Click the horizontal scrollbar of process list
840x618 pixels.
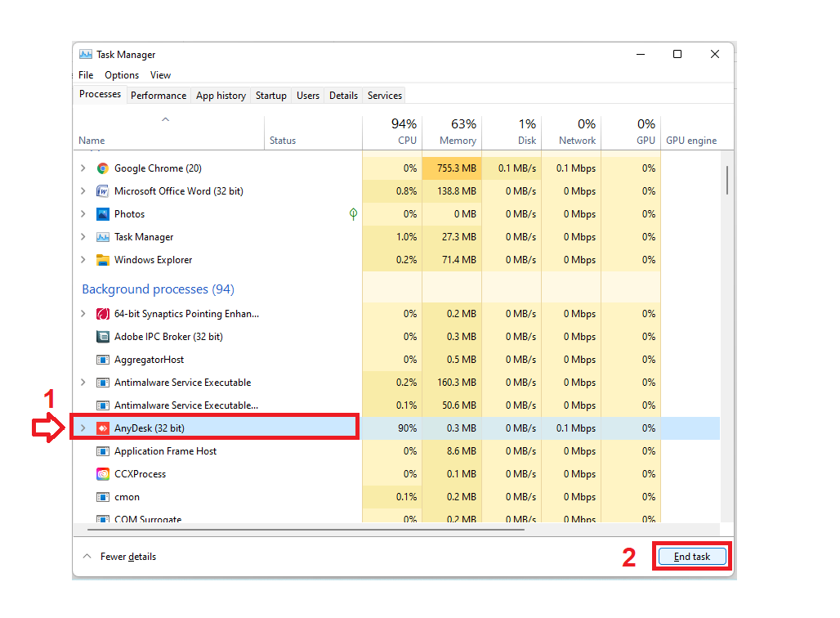point(306,530)
